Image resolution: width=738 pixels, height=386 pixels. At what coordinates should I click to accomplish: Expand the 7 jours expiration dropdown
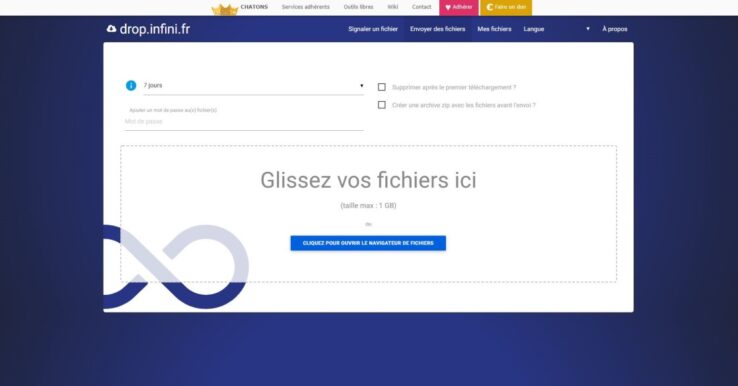click(x=253, y=86)
